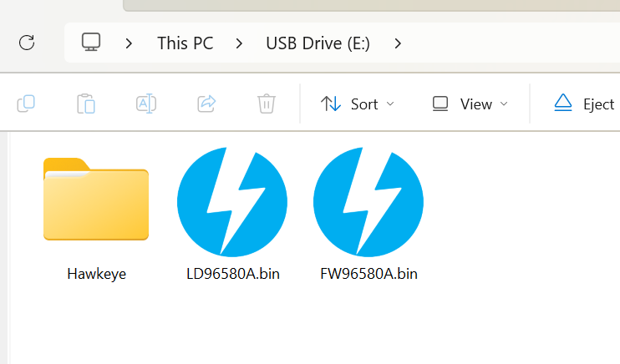Open the Sort dropdown menu
The width and height of the screenshot is (620, 364).
[x=358, y=104]
